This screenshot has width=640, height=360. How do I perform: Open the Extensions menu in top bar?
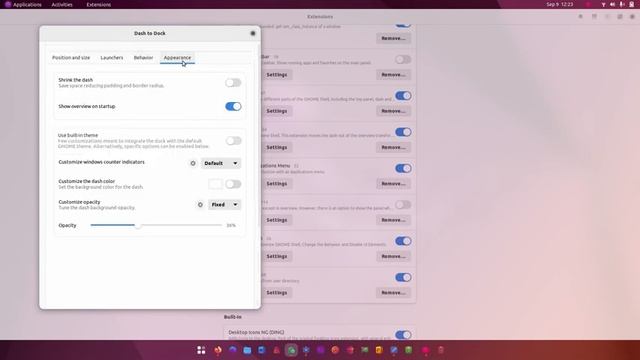99,4
